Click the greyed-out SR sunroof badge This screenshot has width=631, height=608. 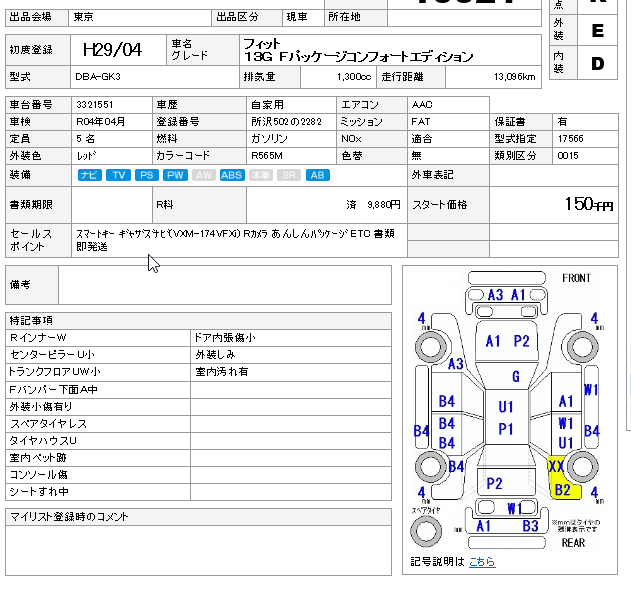pos(289,175)
